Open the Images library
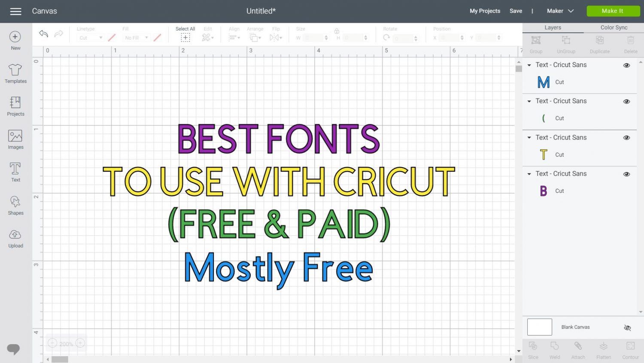The width and height of the screenshot is (644, 363). [x=15, y=140]
